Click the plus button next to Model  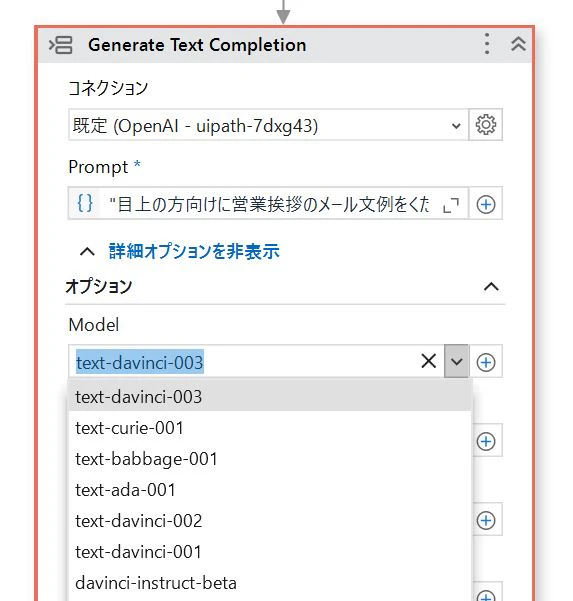486,362
